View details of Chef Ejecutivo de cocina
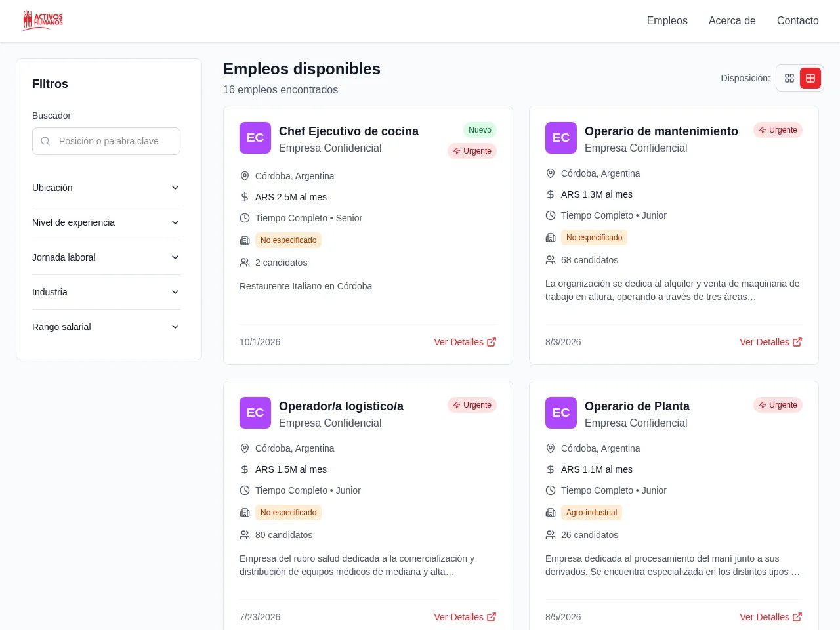The height and width of the screenshot is (630, 840). click(465, 342)
